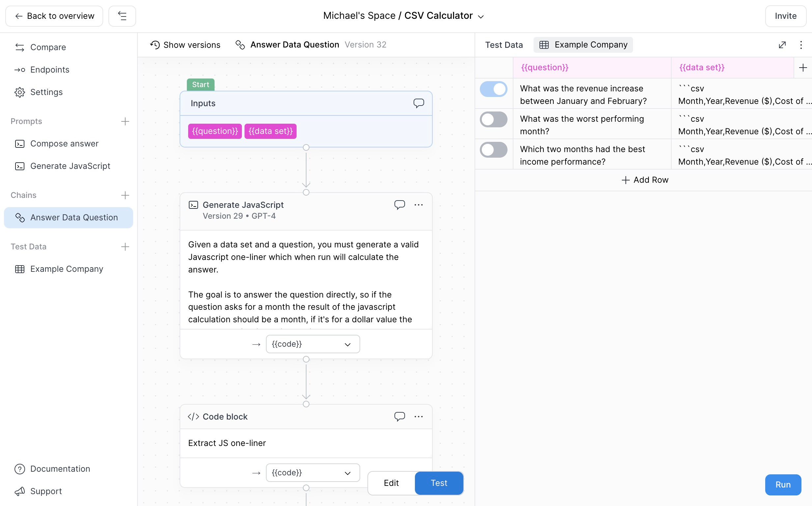Click the Invite button
812x506 pixels.
(786, 16)
